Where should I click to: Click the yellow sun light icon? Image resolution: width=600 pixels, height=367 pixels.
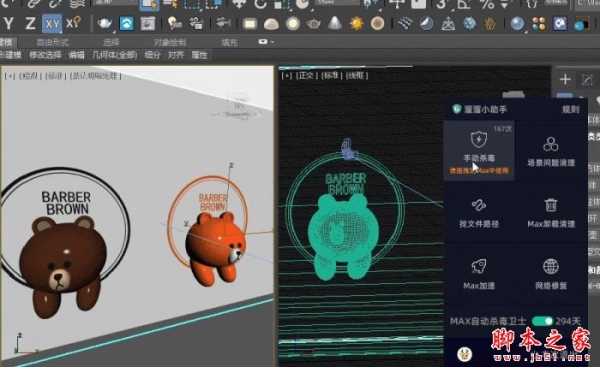click(356, 24)
